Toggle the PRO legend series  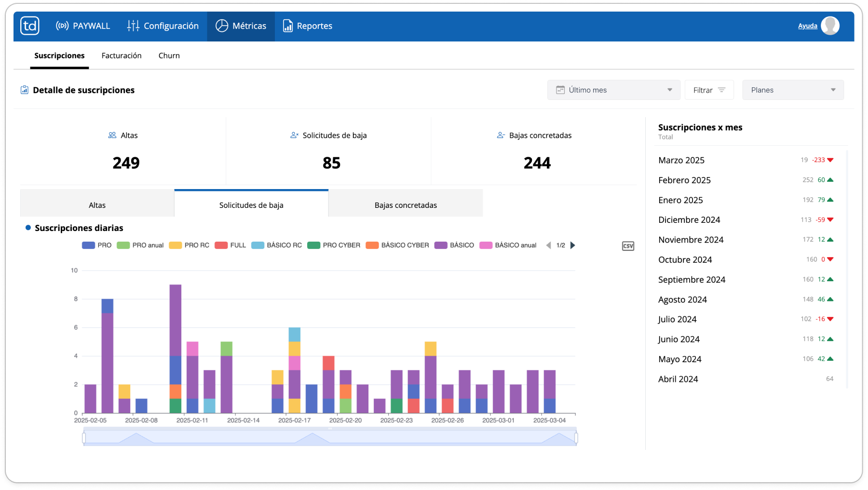(96, 245)
